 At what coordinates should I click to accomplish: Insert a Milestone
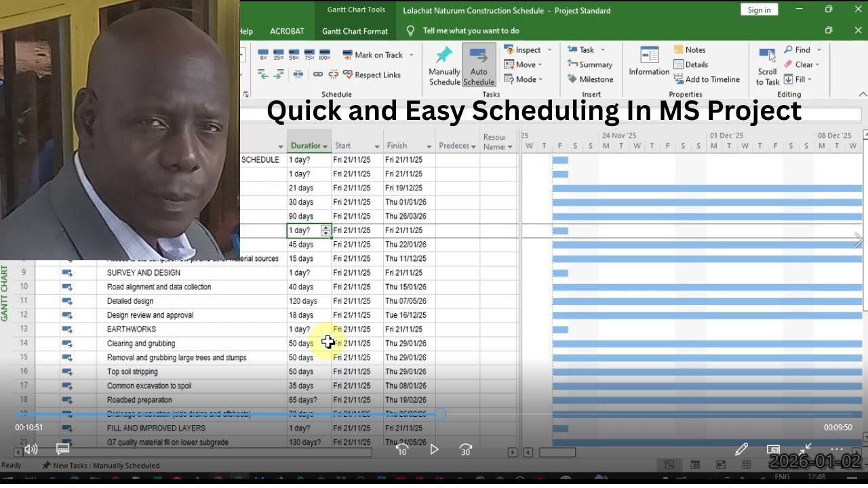(590, 79)
